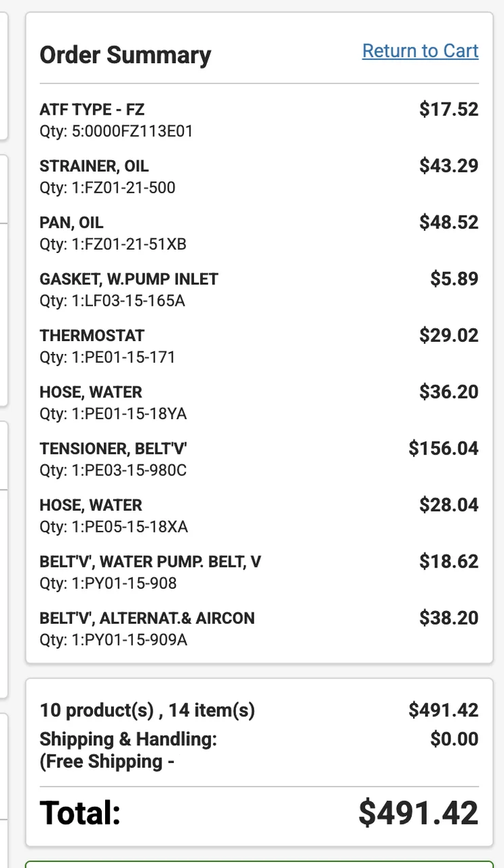Click the PAN, OIL product name
Image resolution: width=504 pixels, height=868 pixels.
71,222
